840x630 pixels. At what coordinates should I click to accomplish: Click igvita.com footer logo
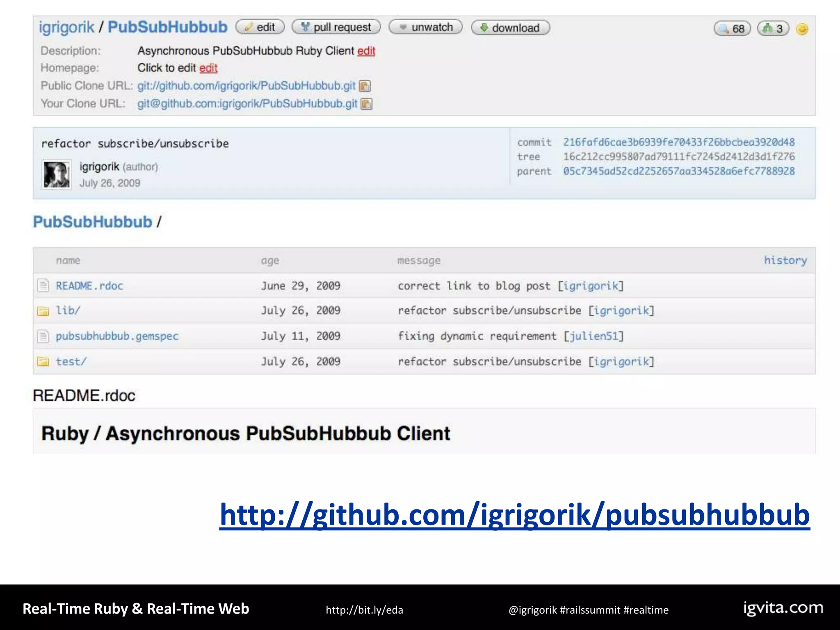783,608
